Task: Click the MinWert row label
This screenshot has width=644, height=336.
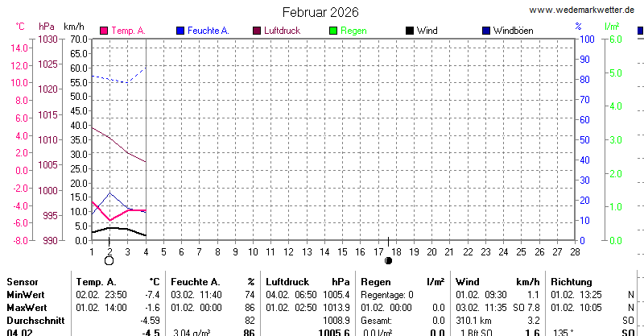Action: coord(27,295)
